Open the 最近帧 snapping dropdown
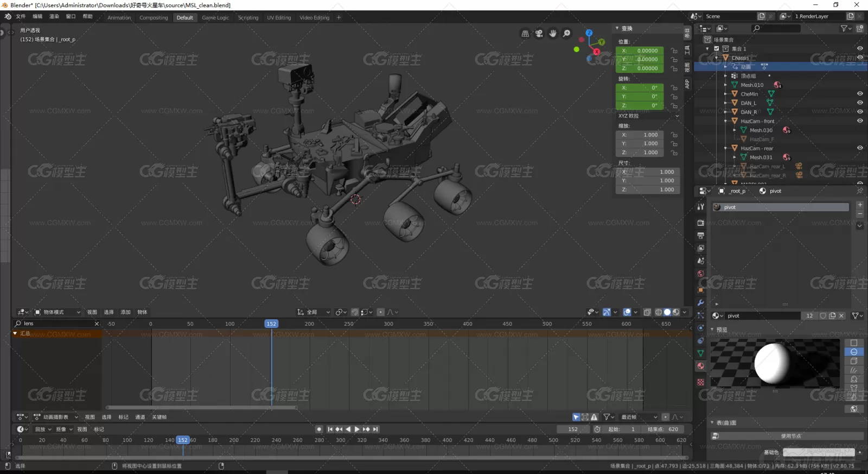This screenshot has width=868, height=474. click(639, 417)
